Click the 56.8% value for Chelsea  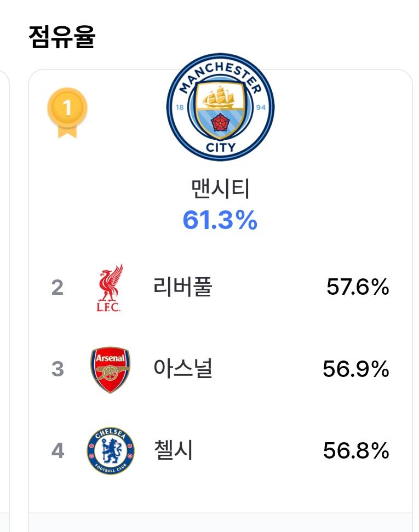(x=356, y=450)
